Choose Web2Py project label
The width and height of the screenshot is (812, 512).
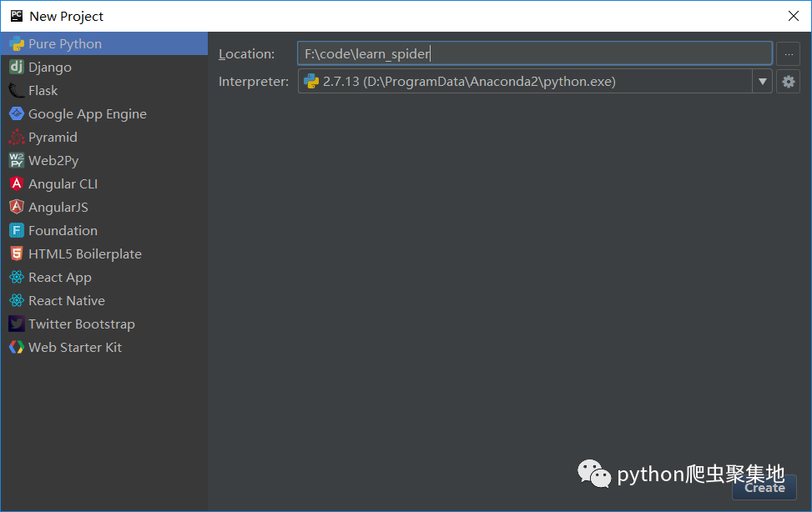(x=53, y=160)
